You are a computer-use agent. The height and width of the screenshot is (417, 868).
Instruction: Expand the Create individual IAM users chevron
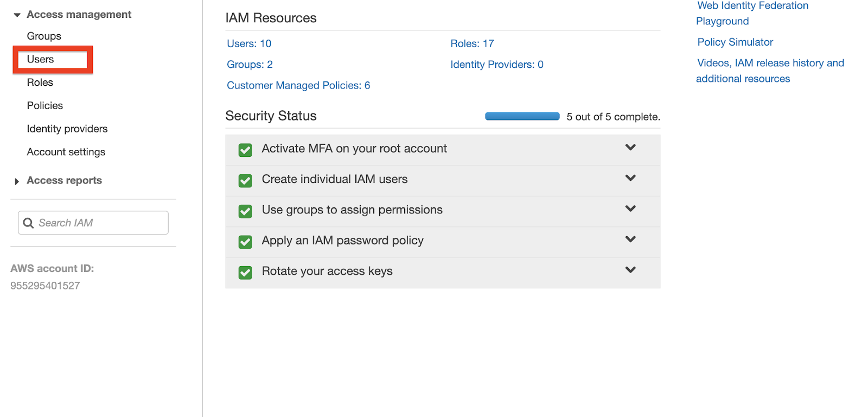(x=630, y=178)
